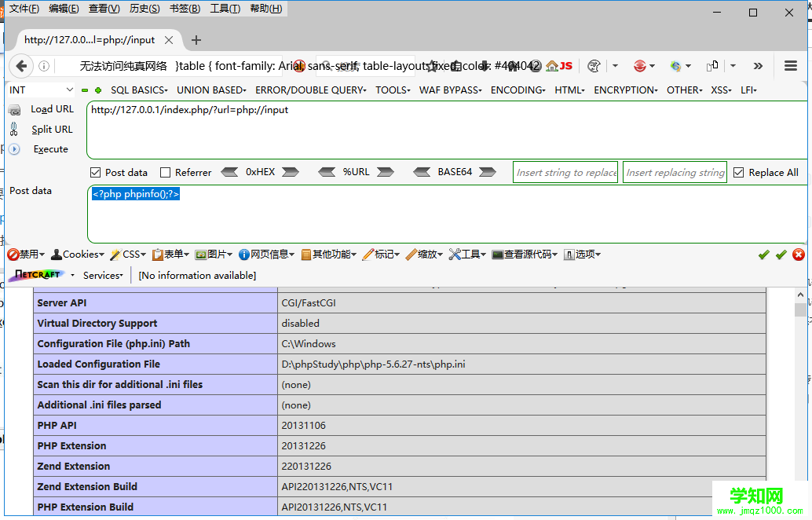Open a new tab with plus button
The width and height of the screenshot is (812, 520).
(196, 40)
